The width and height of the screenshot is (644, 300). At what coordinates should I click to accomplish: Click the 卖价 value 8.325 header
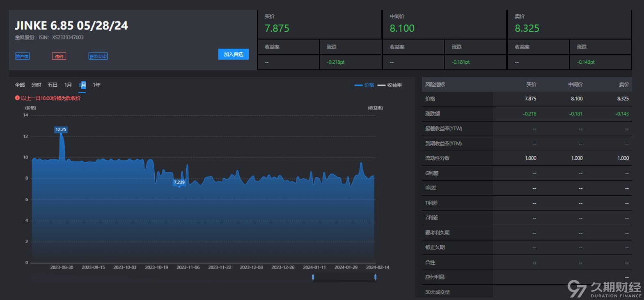(x=527, y=28)
